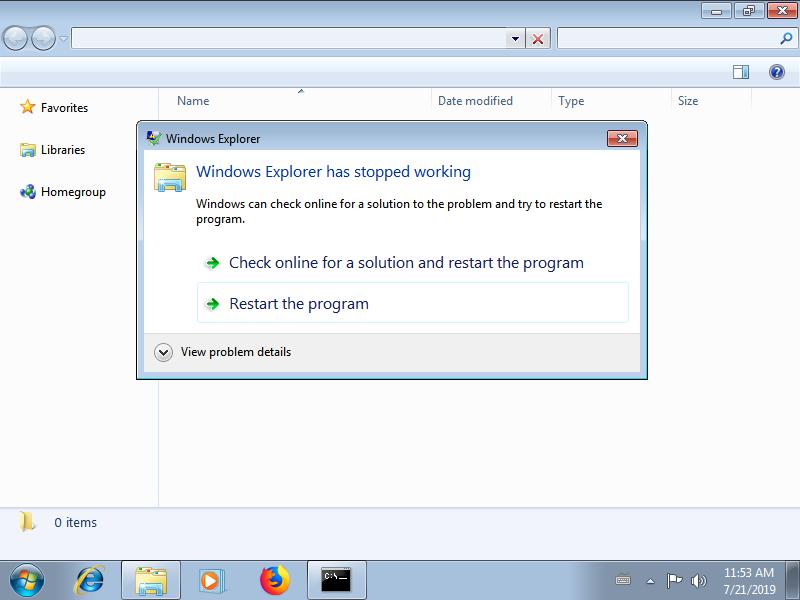The image size is (800, 600).
Task: Click the View problem details label
Action: pos(236,352)
